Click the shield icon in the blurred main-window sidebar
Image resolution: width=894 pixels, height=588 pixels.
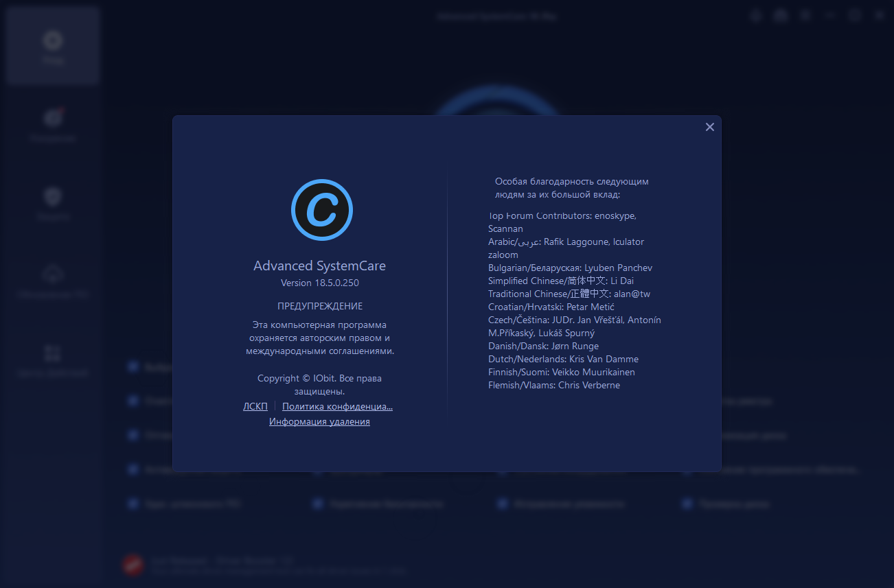coord(53,198)
